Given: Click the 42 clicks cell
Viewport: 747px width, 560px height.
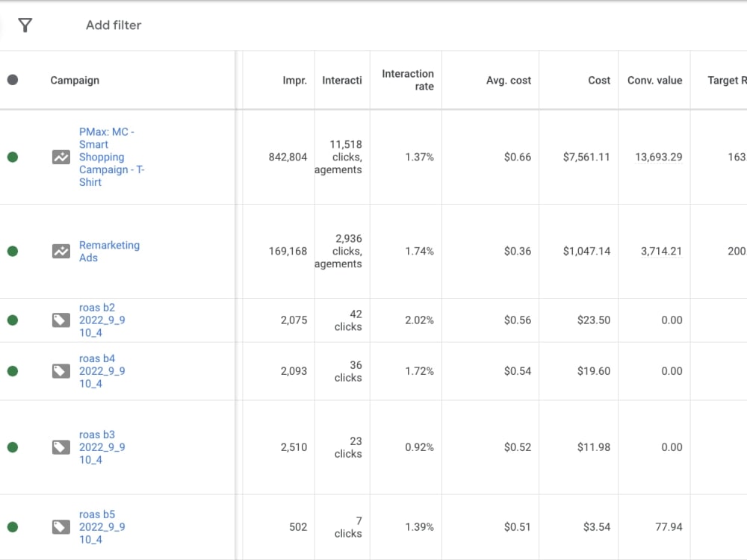Looking at the screenshot, I should (x=348, y=320).
